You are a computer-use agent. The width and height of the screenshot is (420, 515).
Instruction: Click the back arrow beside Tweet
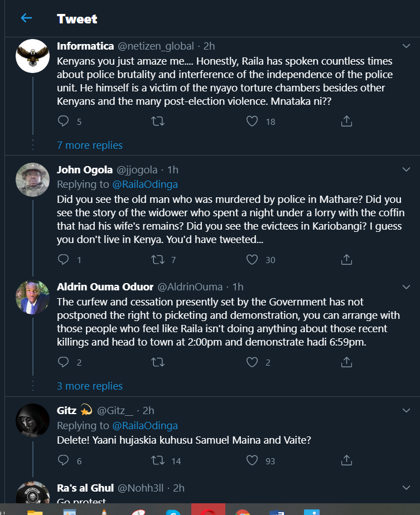coord(26,18)
